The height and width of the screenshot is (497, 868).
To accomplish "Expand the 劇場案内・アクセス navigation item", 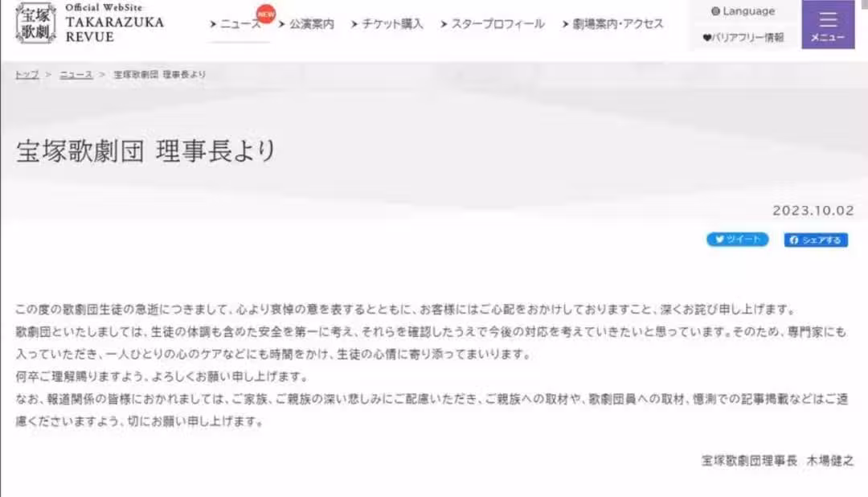I will coord(612,24).
